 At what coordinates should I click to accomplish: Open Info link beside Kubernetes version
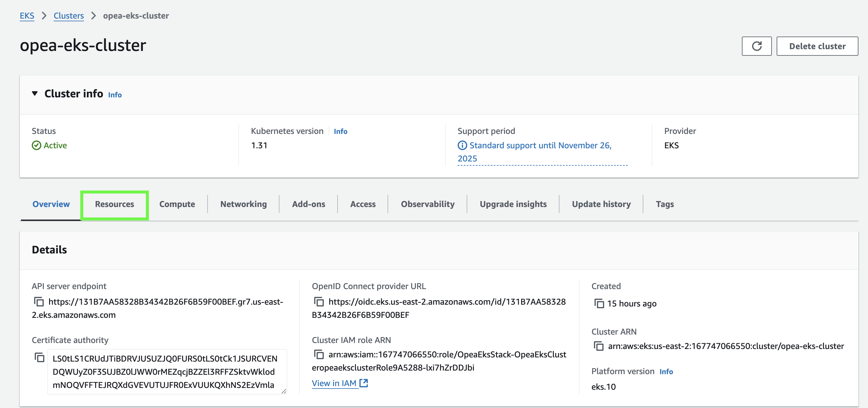[x=340, y=131]
